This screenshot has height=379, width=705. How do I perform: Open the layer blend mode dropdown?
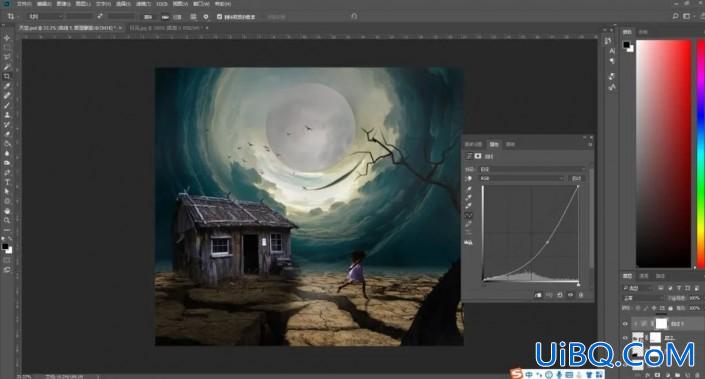point(643,298)
